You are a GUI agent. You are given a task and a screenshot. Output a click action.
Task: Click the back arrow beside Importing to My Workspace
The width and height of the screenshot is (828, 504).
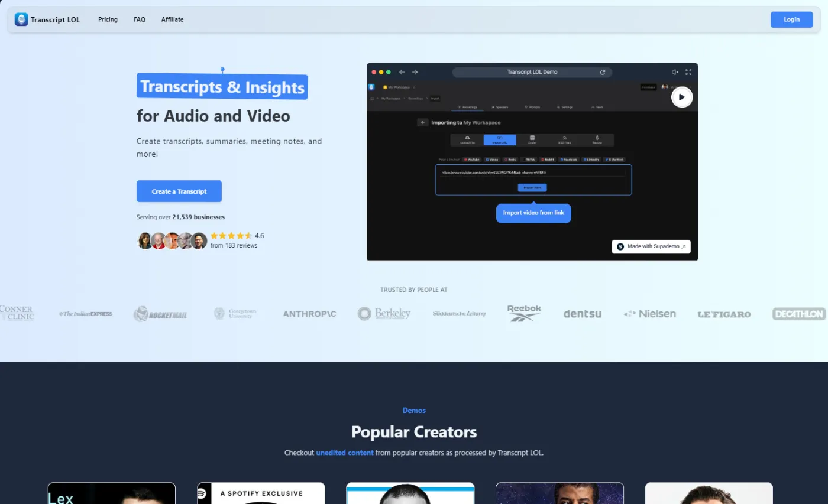[423, 122]
